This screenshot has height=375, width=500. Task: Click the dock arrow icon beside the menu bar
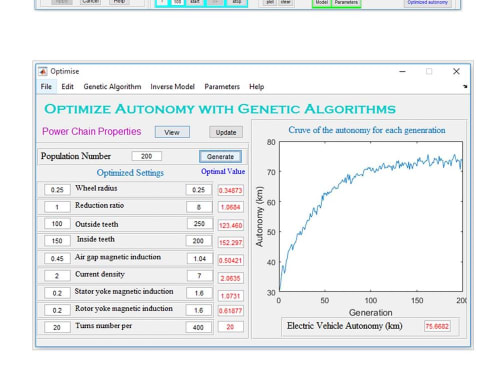tap(465, 87)
